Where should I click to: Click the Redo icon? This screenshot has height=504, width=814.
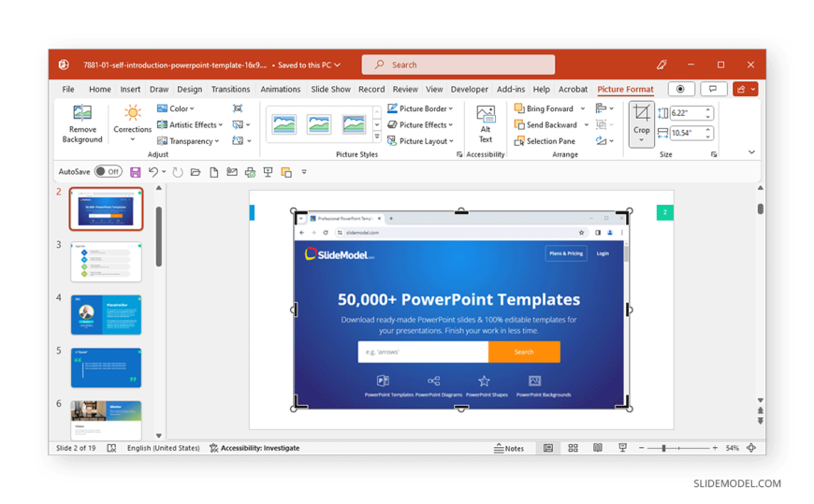tap(178, 172)
